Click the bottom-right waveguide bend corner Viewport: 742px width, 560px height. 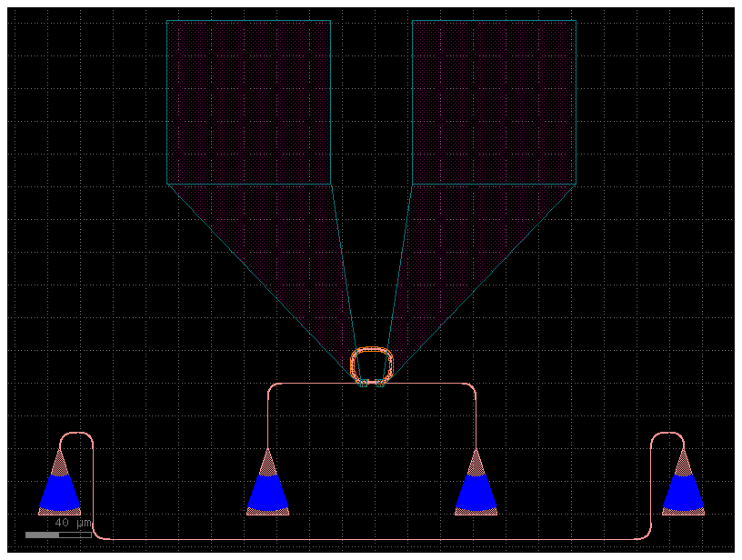[648, 535]
